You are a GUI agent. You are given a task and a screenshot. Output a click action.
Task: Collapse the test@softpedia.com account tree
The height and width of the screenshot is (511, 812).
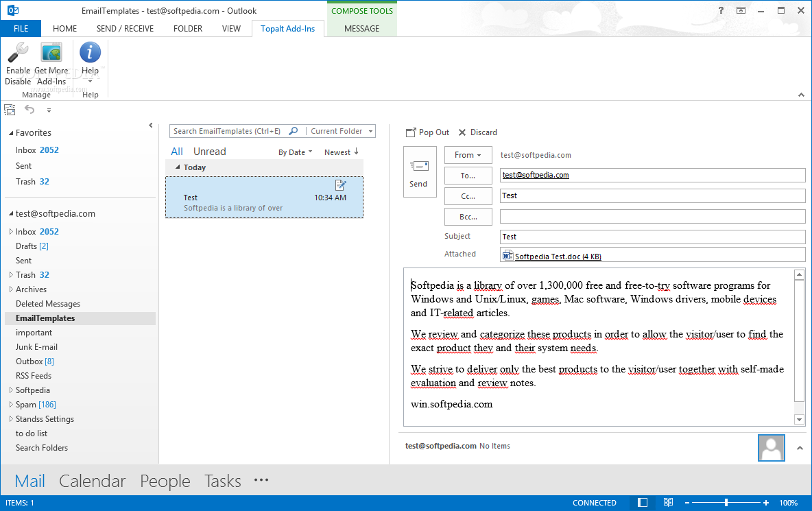coord(11,214)
